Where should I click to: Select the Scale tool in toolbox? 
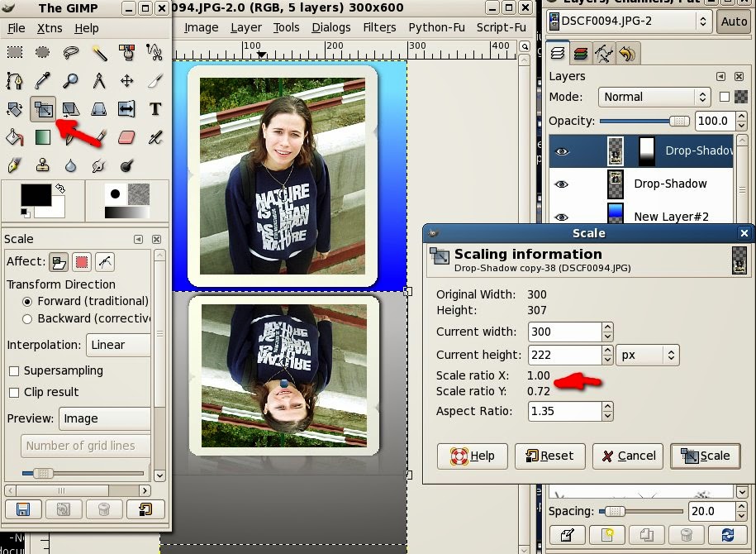coord(43,109)
